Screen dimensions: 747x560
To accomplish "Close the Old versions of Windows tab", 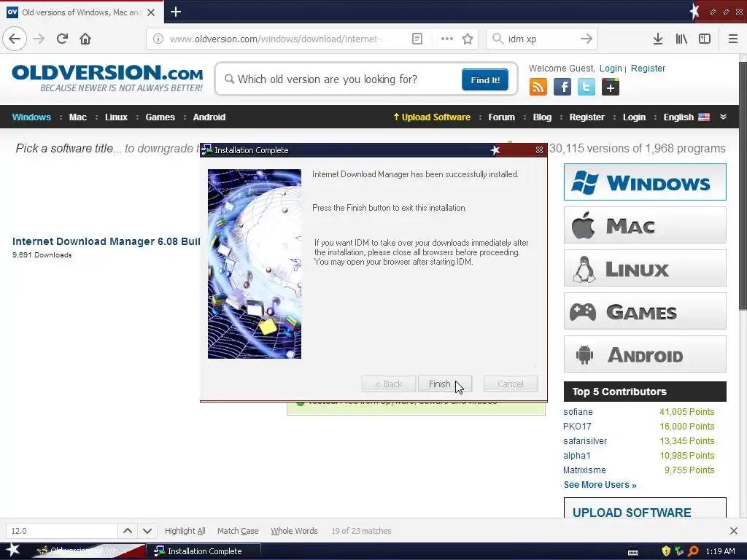I will 151,12.
